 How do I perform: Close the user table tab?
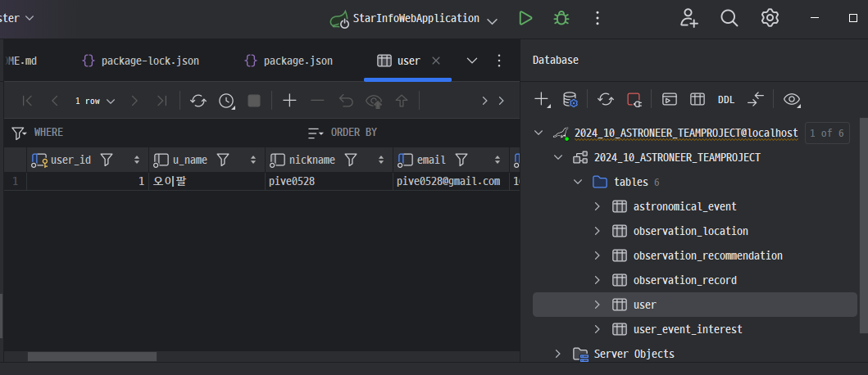[x=436, y=61]
